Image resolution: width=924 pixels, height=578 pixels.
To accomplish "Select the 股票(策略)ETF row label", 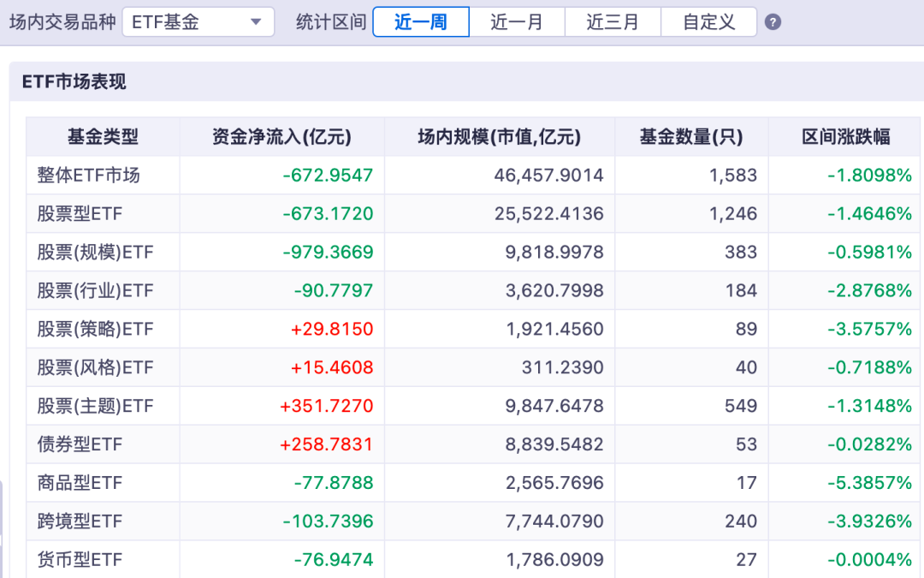I will pos(95,329).
